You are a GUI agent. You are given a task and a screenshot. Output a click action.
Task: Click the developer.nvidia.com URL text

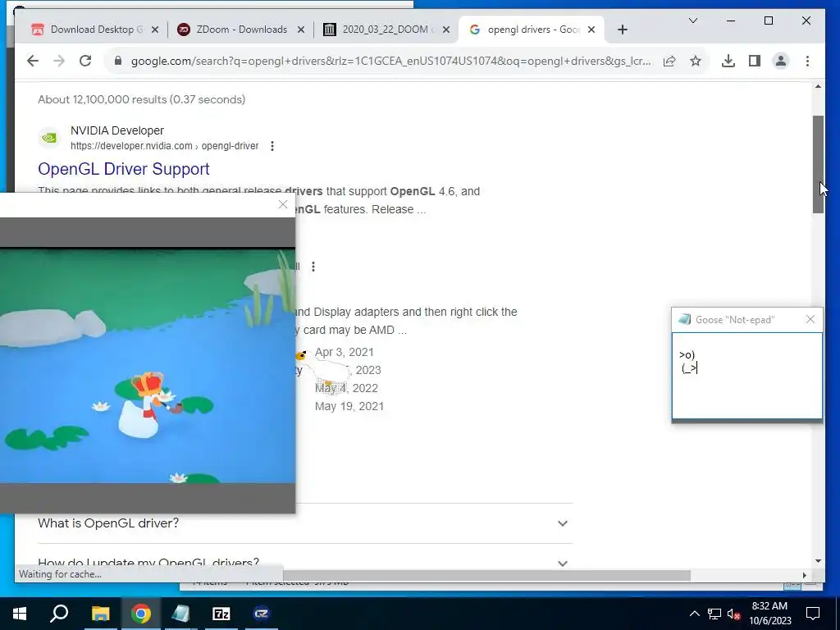click(x=164, y=146)
